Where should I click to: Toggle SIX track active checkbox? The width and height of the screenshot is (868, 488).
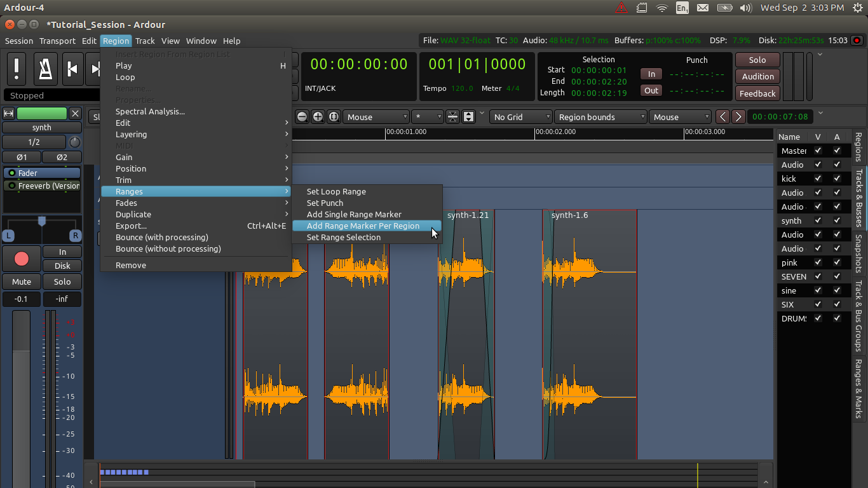tap(837, 304)
